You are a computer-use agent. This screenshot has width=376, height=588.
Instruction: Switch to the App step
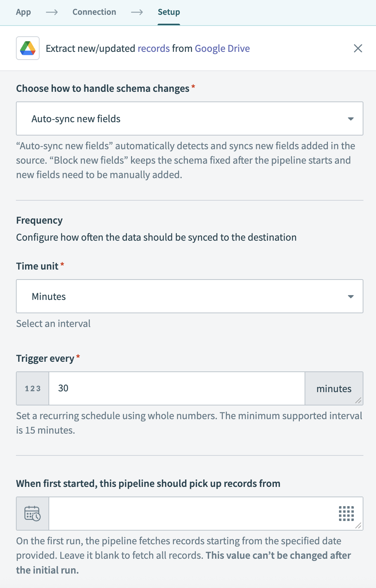click(x=23, y=12)
